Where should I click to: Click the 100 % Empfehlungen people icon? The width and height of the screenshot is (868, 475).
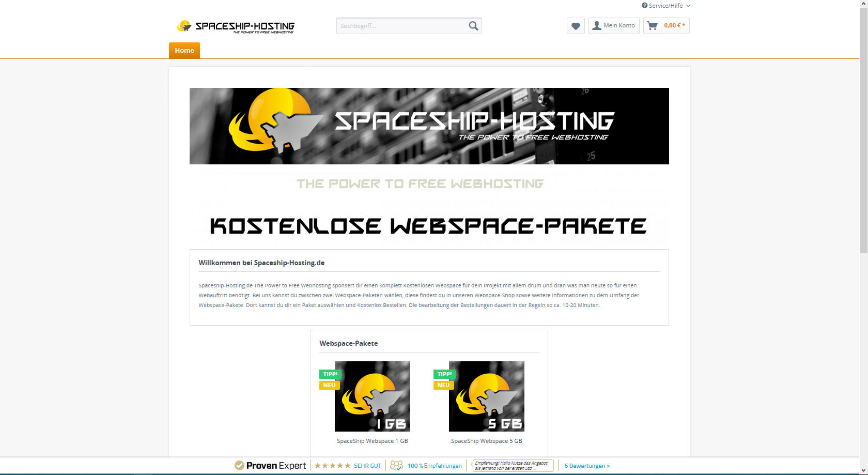click(396, 466)
